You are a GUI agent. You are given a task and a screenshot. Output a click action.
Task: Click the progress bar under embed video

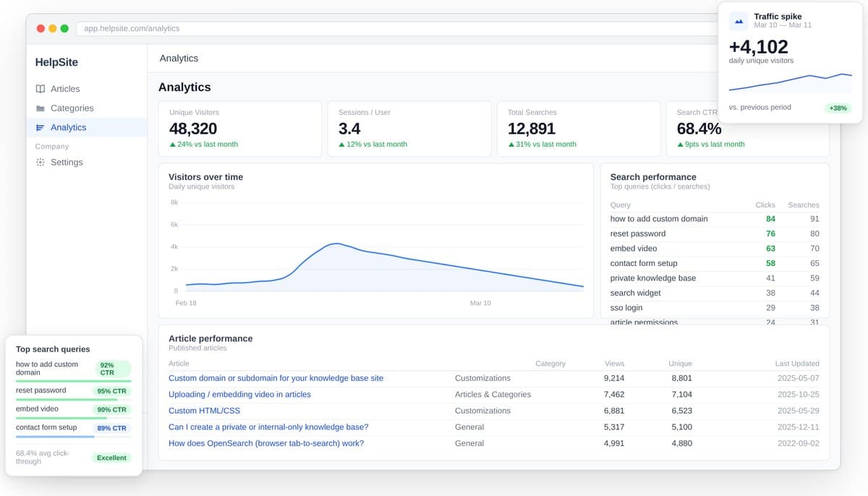74,418
